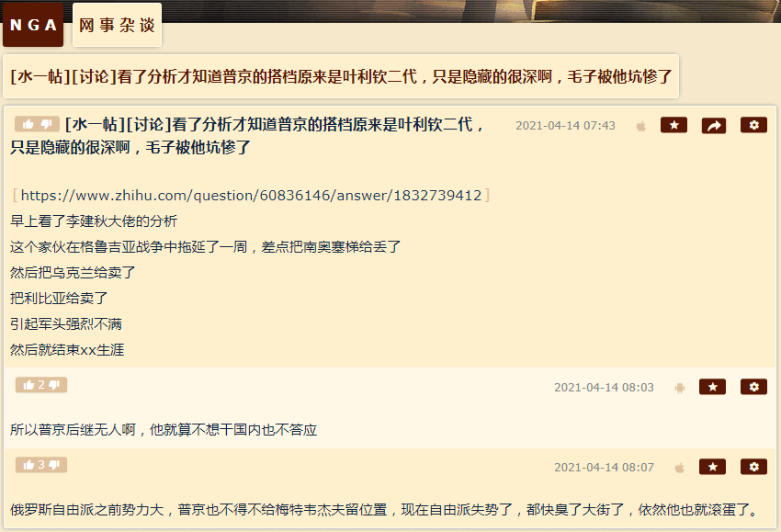
Task: Star the reply posted at 08:07
Action: [712, 467]
